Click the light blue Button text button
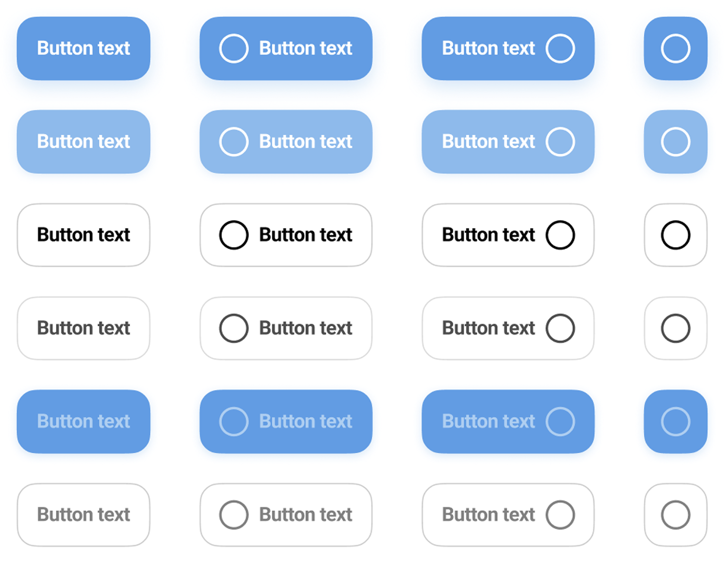 (83, 142)
